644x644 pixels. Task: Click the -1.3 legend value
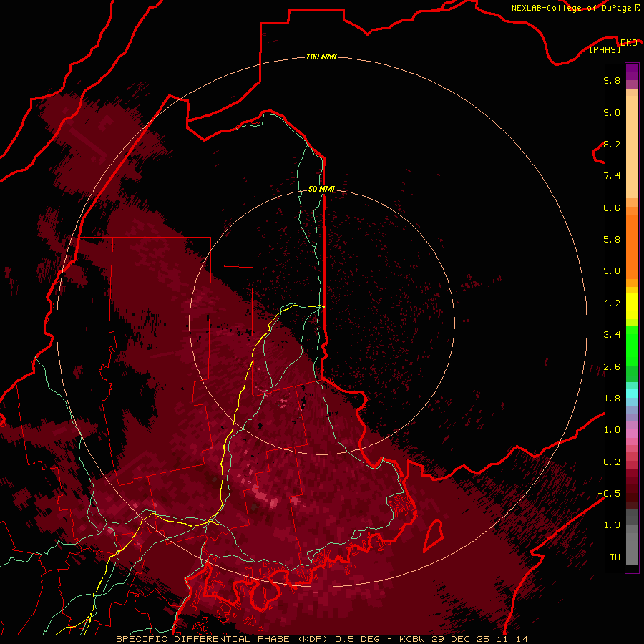pos(609,525)
